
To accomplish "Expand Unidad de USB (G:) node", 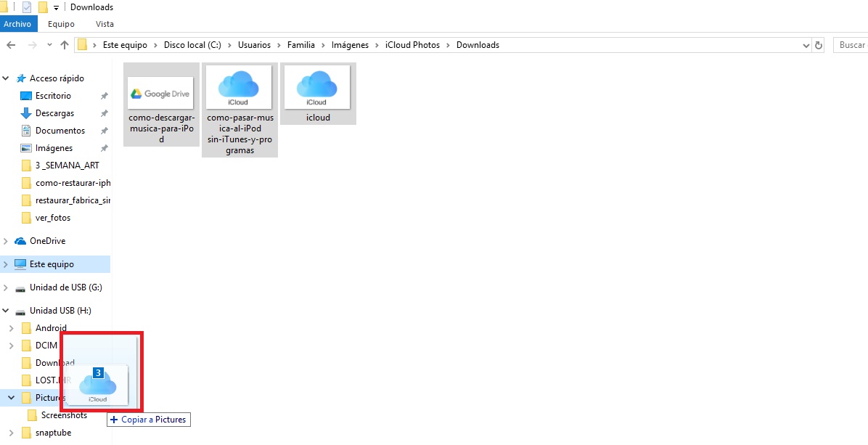I will pos(6,287).
